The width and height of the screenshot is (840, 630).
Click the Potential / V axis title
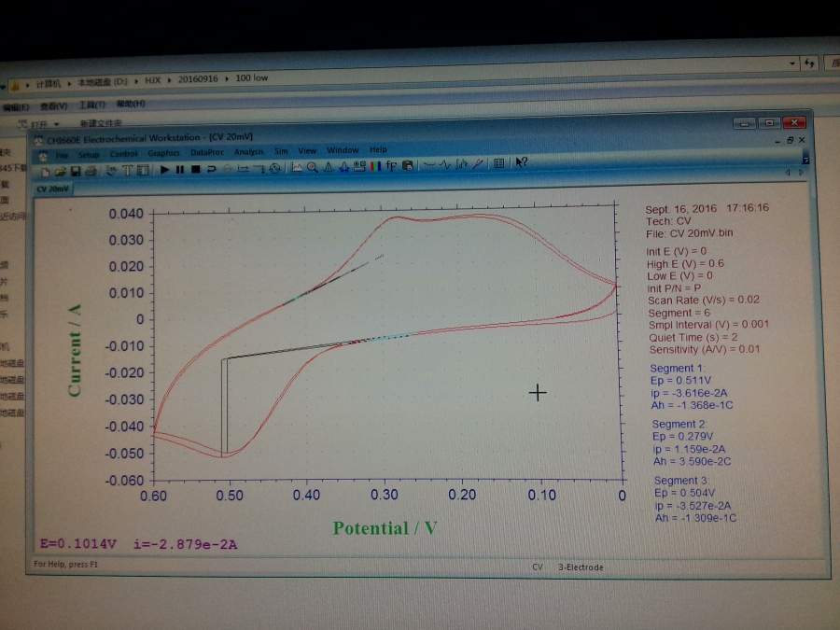[x=385, y=528]
